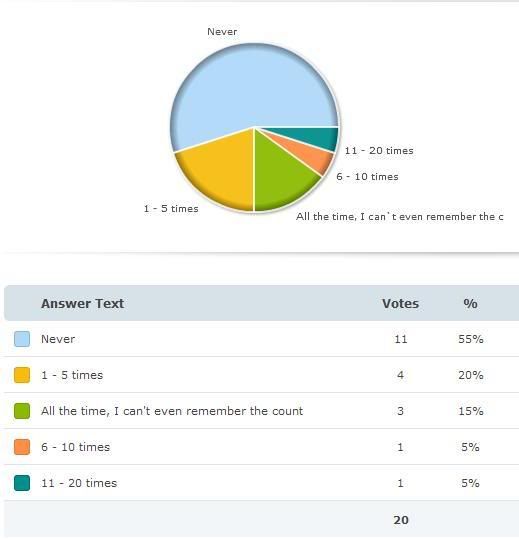Click the 55% value in Never row
This screenshot has width=519, height=539.
point(471,339)
